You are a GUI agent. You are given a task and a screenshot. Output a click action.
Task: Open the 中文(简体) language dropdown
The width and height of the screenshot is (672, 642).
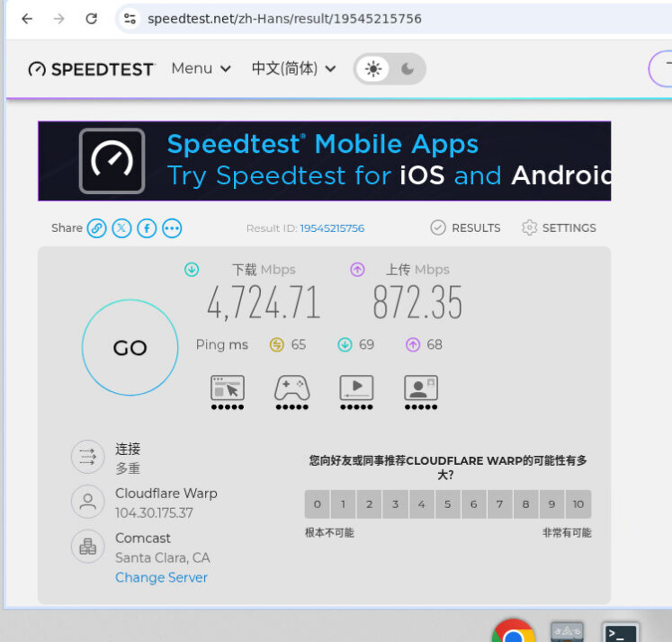[293, 68]
